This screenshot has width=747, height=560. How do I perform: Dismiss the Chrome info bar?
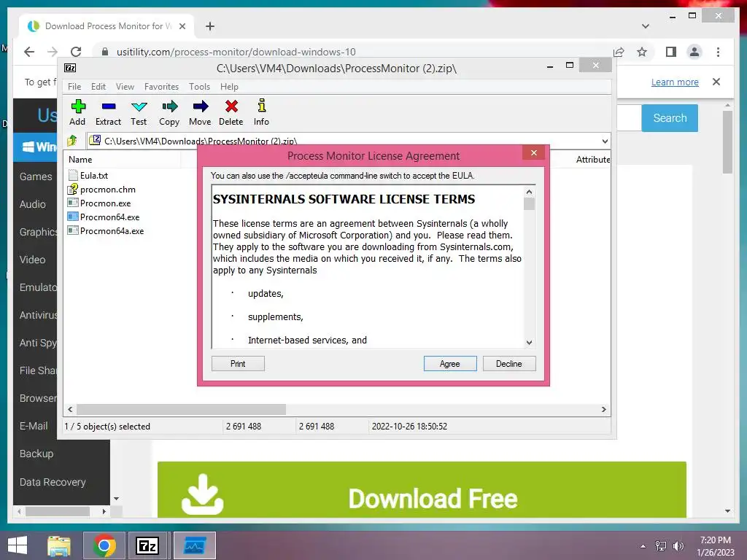point(716,82)
